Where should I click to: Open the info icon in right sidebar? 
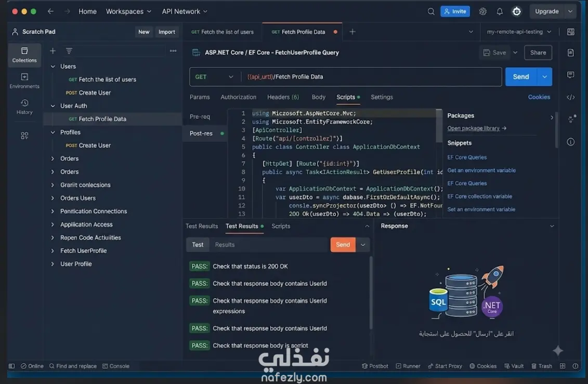570,142
